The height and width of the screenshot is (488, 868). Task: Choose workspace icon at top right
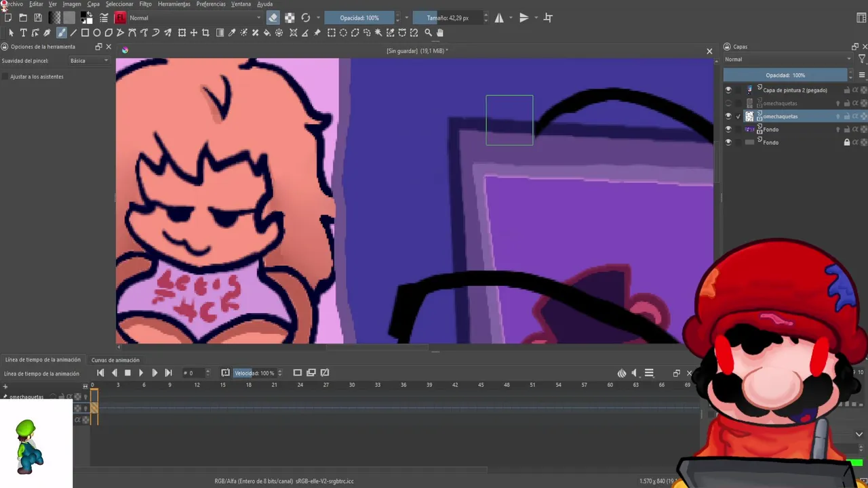[862, 18]
